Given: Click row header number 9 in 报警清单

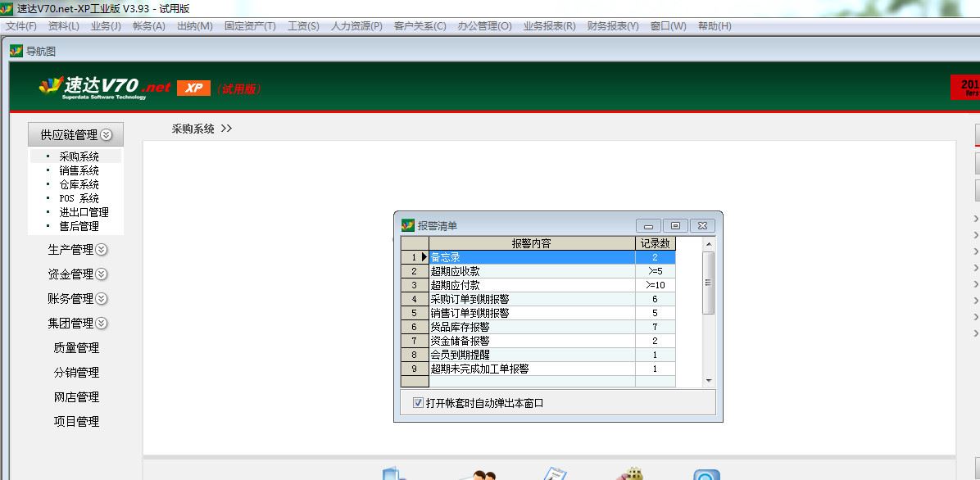Looking at the screenshot, I should [415, 369].
